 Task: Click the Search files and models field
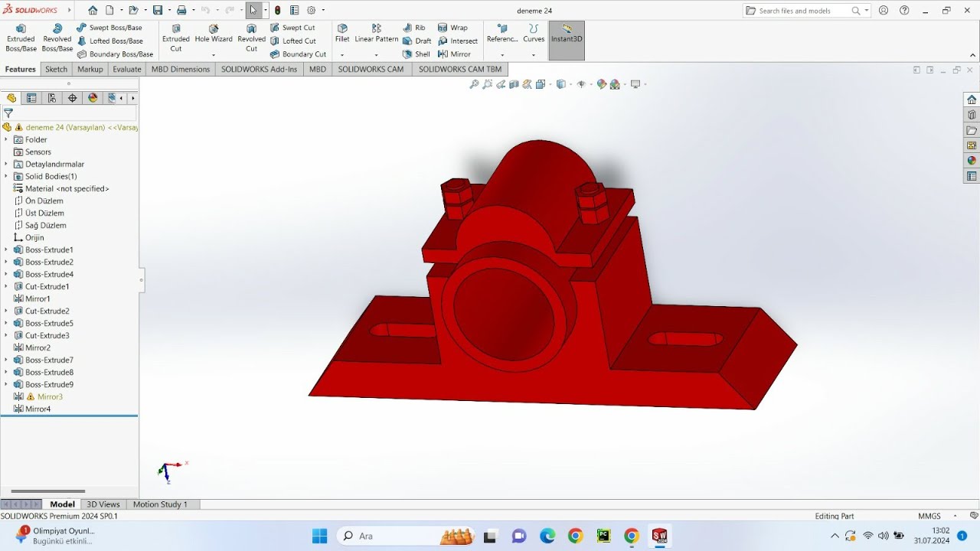pyautogui.click(x=802, y=11)
